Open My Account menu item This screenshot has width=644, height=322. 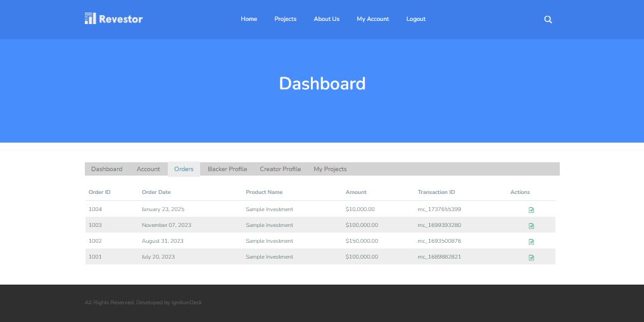(373, 19)
